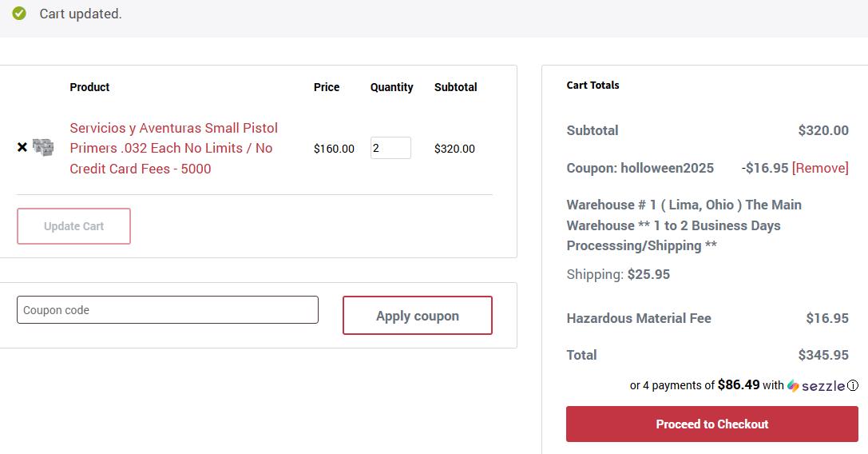Proceed to Checkout
The height and width of the screenshot is (454, 868).
712,424
